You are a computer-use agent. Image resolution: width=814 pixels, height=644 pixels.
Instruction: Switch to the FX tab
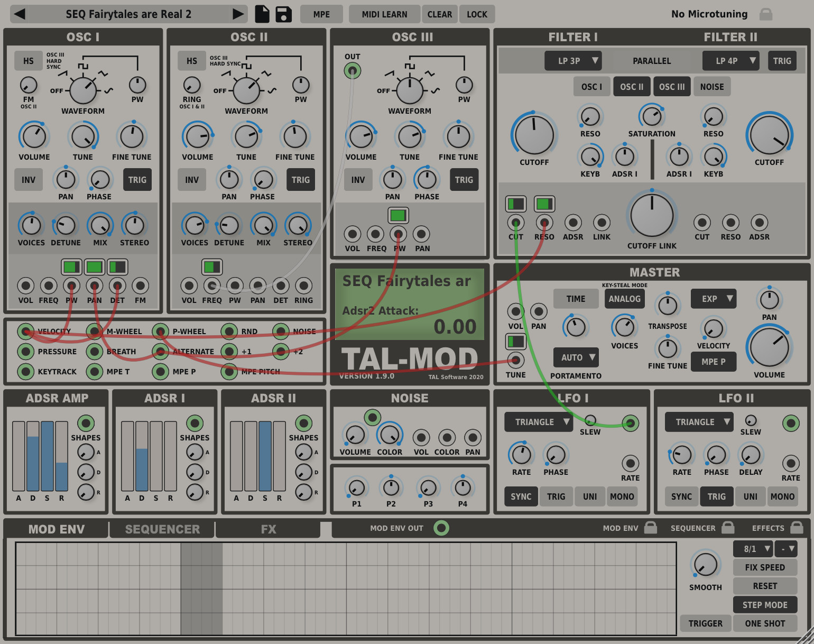coord(269,529)
